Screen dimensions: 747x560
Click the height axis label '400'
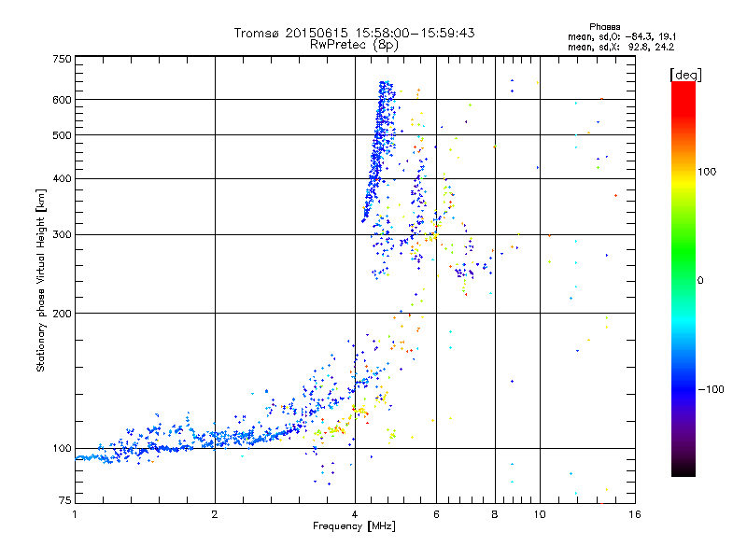(x=62, y=178)
